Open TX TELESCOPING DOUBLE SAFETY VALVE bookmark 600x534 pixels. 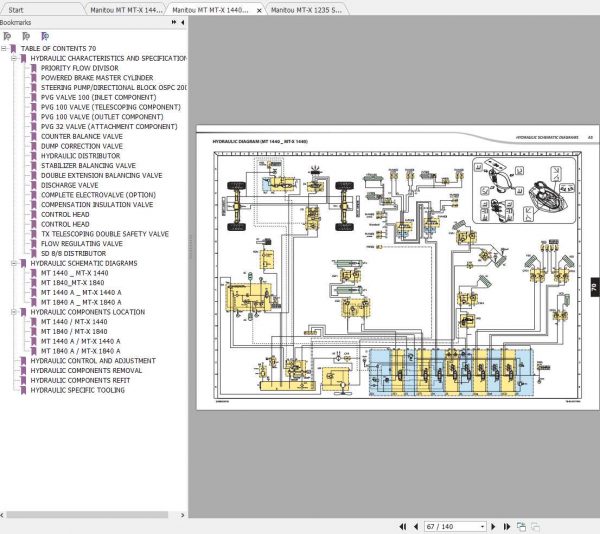pyautogui.click(x=104, y=234)
